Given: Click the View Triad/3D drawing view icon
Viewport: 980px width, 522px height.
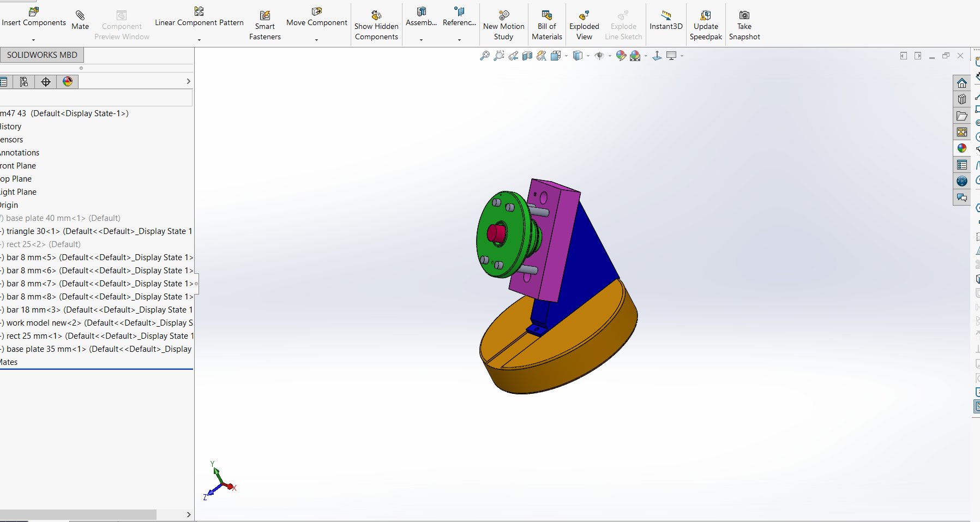Looking at the screenshot, I should (657, 56).
